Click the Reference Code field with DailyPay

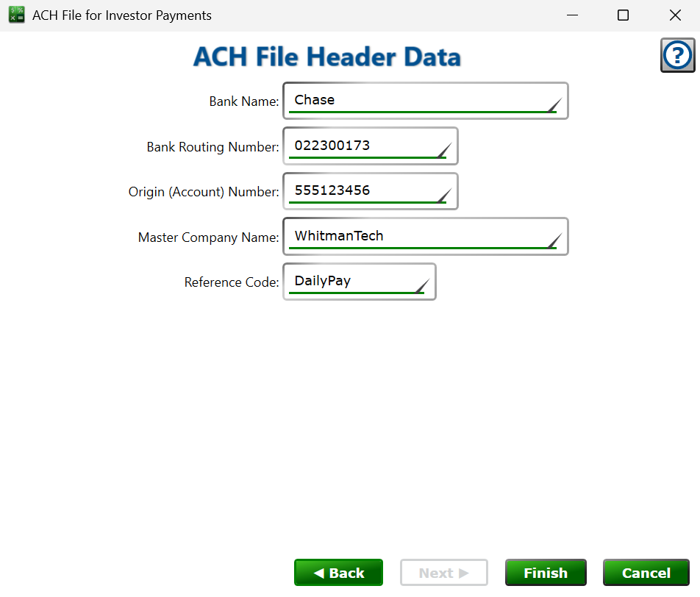coord(360,282)
